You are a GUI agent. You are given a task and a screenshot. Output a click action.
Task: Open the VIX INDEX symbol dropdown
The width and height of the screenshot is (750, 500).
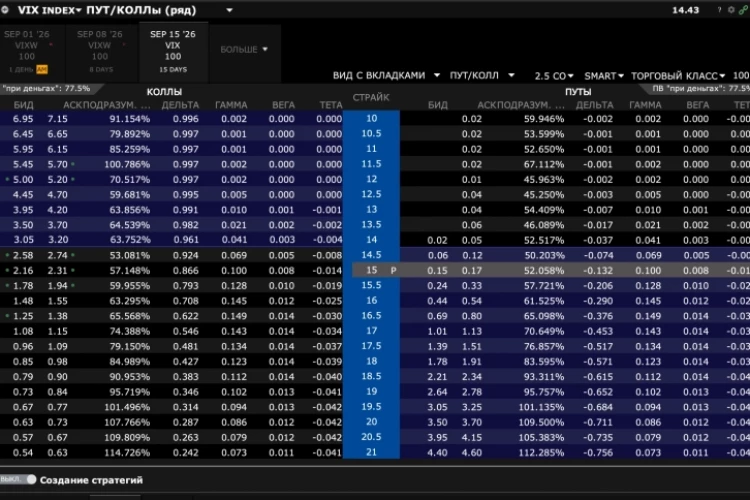[49, 10]
